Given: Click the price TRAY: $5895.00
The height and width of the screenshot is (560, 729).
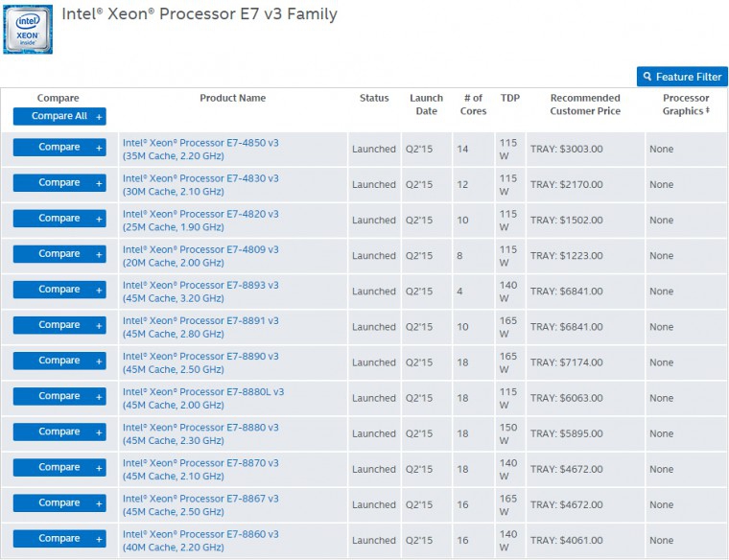Looking at the screenshot, I should 567,433.
